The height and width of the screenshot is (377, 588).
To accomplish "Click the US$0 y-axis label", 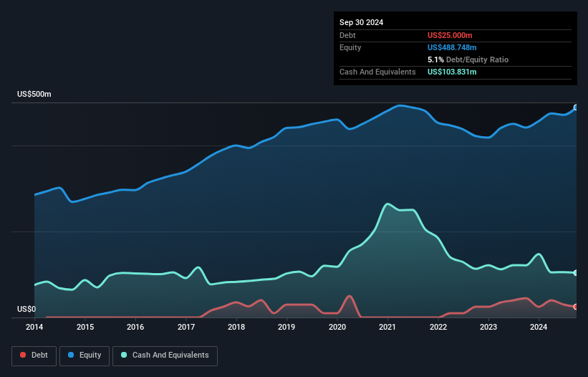I will (26, 310).
